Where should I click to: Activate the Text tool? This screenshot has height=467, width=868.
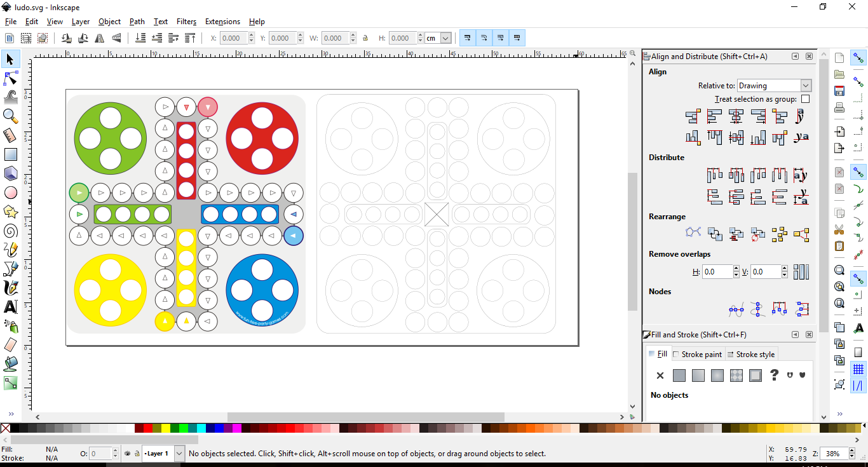(10, 306)
